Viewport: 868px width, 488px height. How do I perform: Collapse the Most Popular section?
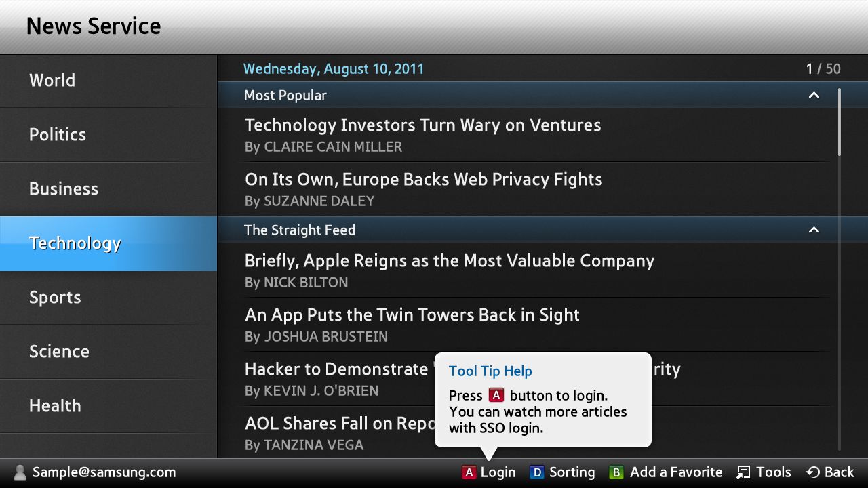point(814,96)
